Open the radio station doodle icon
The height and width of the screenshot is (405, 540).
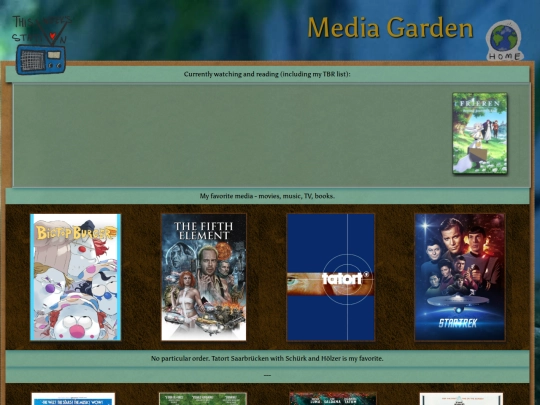[41, 45]
